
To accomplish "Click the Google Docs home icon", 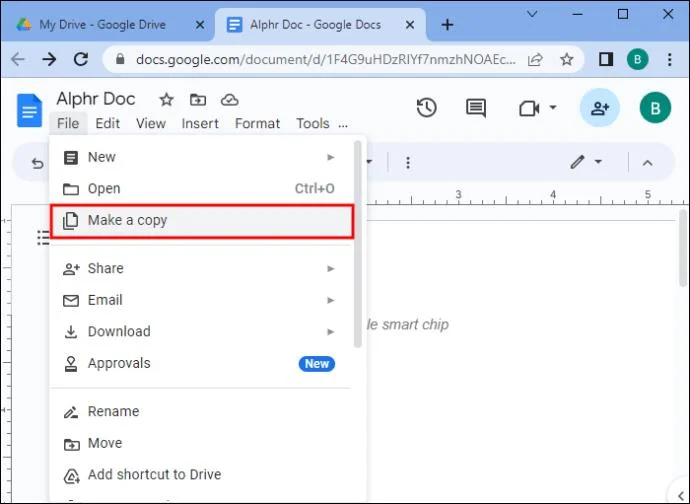I will pos(29,110).
